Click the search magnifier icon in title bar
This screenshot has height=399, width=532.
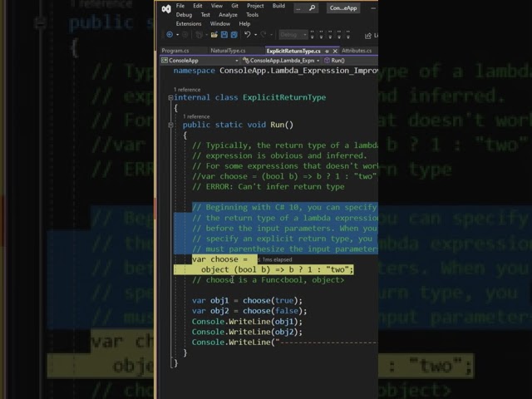point(312,8)
